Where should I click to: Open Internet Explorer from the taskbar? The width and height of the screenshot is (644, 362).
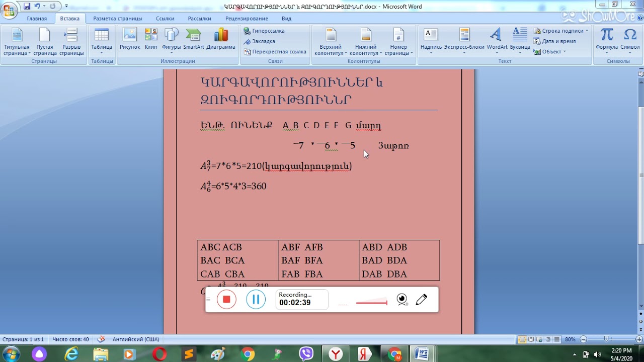coord(71,354)
